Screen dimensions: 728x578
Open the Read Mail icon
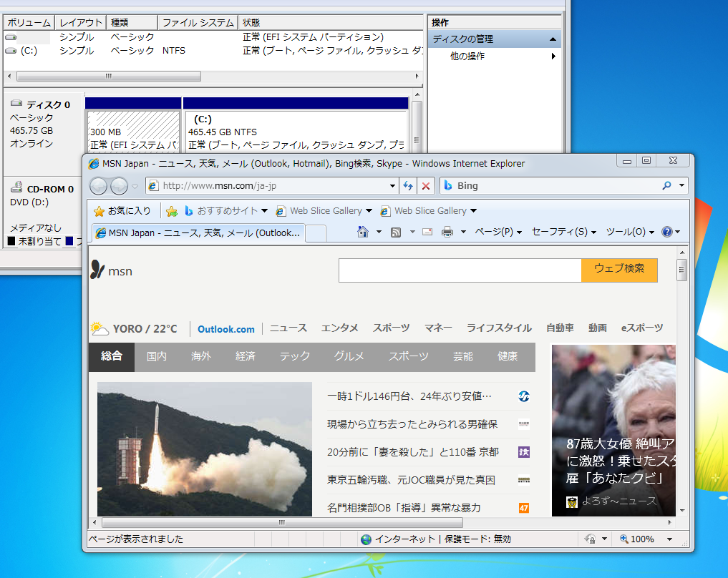point(427,231)
